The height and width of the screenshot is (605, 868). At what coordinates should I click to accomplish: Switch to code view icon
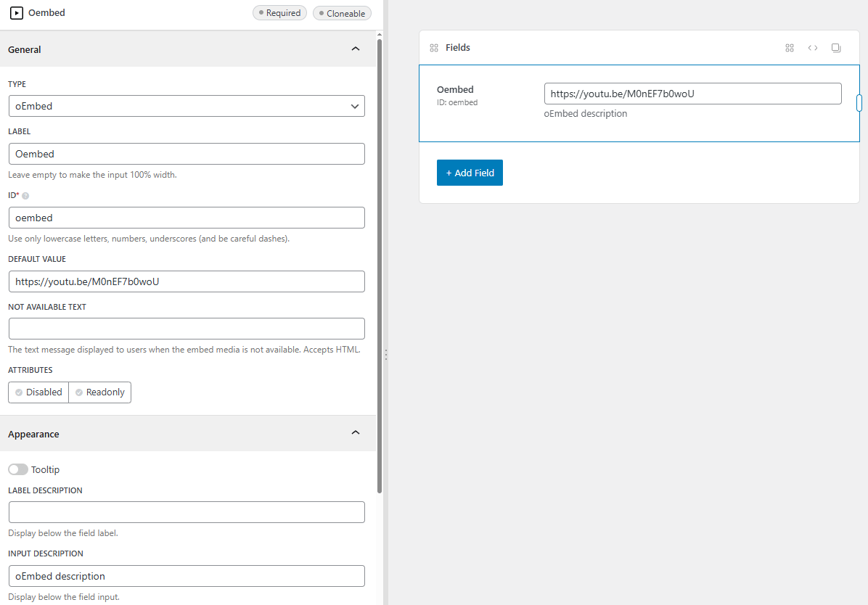(813, 48)
